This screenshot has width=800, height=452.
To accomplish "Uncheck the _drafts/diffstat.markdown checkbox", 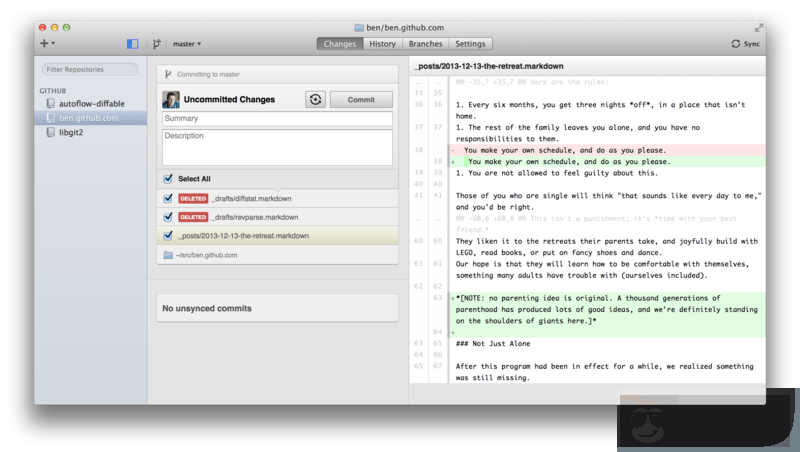I will tap(168, 198).
